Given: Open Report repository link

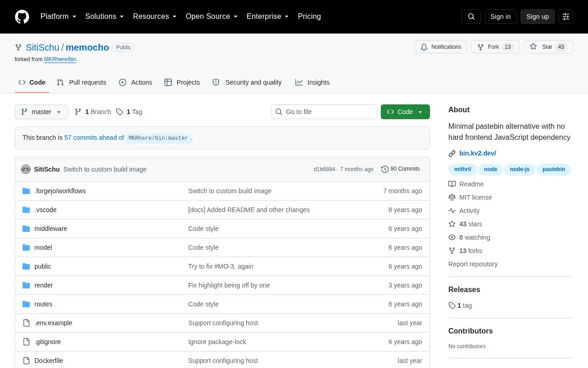Looking at the screenshot, I should (x=473, y=264).
